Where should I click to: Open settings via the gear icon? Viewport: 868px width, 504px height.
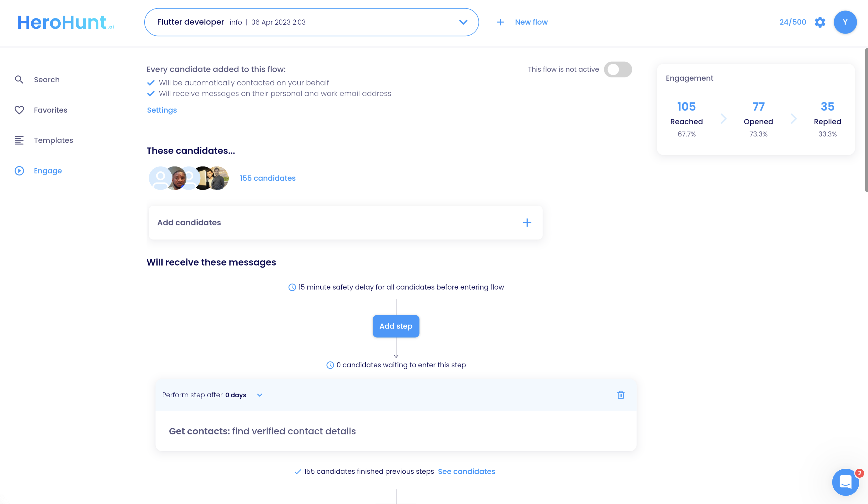coord(820,22)
